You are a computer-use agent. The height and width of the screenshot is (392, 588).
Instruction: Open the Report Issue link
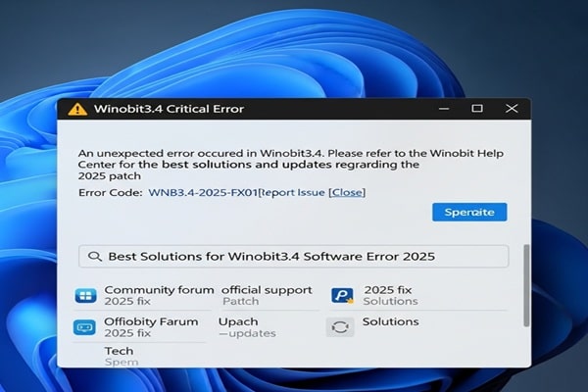click(292, 193)
